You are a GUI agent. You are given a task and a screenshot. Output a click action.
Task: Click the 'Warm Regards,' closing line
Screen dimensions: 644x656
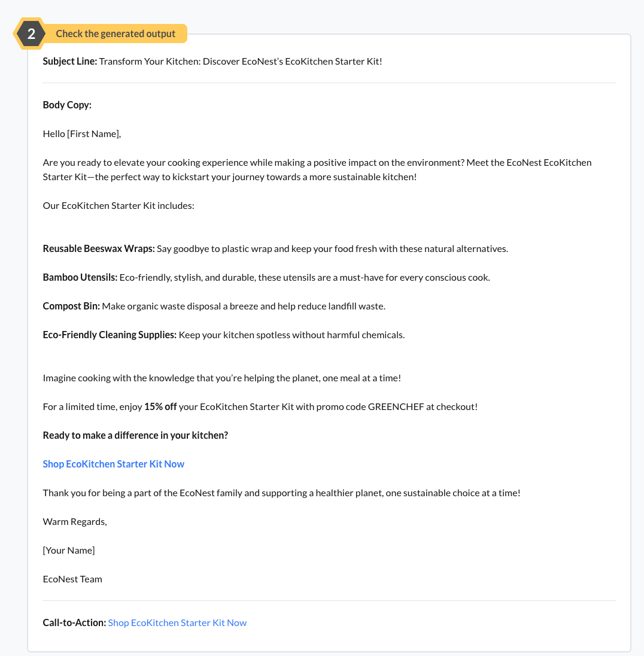coord(75,521)
